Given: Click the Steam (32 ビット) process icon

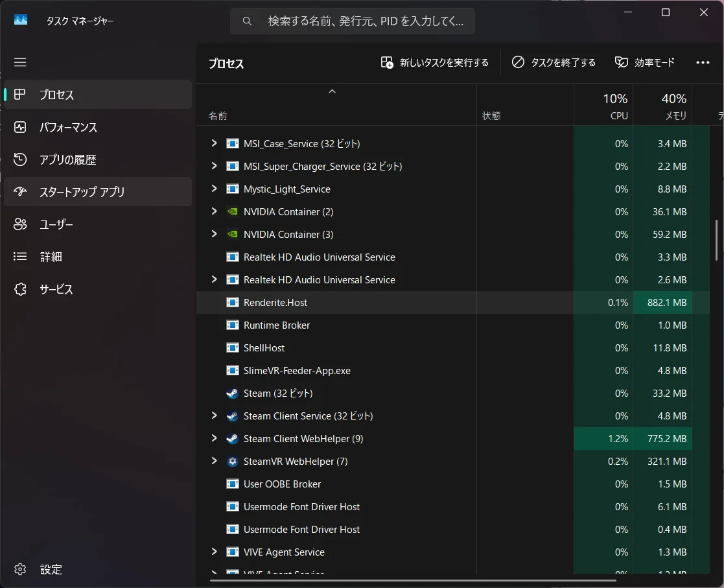Looking at the screenshot, I should 232,393.
